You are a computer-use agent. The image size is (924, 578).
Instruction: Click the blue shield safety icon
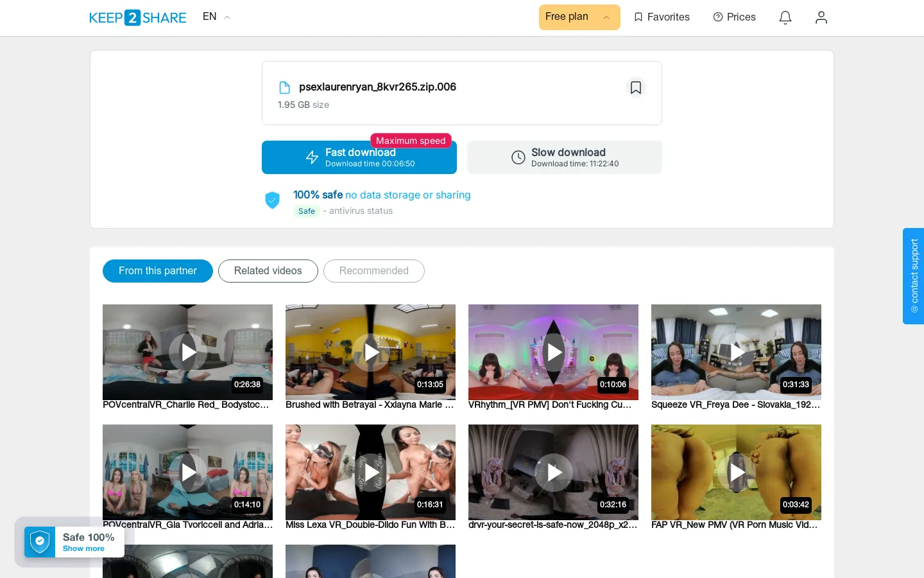[273, 200]
